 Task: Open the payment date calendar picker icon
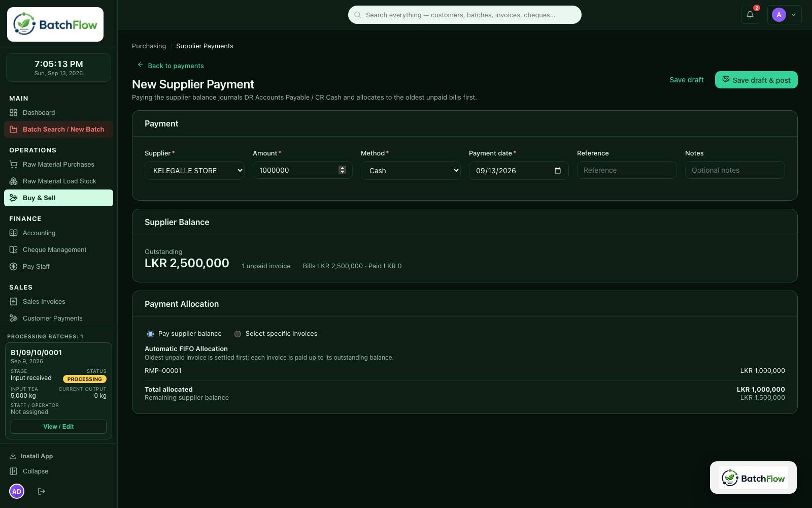click(x=558, y=171)
